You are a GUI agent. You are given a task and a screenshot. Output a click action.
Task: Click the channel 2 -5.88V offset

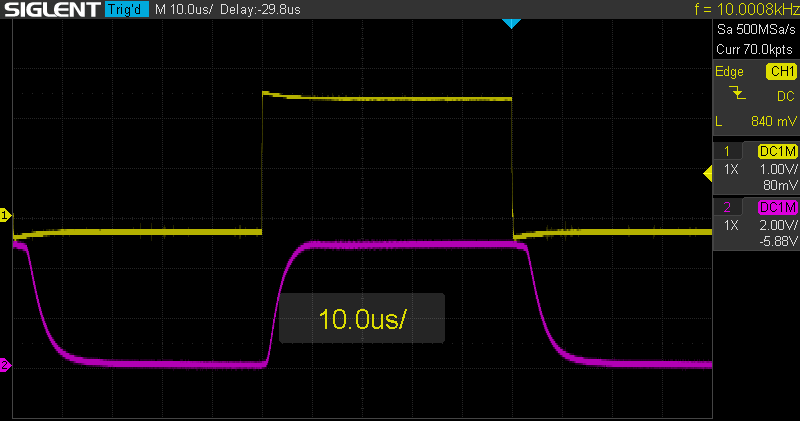[x=778, y=240]
